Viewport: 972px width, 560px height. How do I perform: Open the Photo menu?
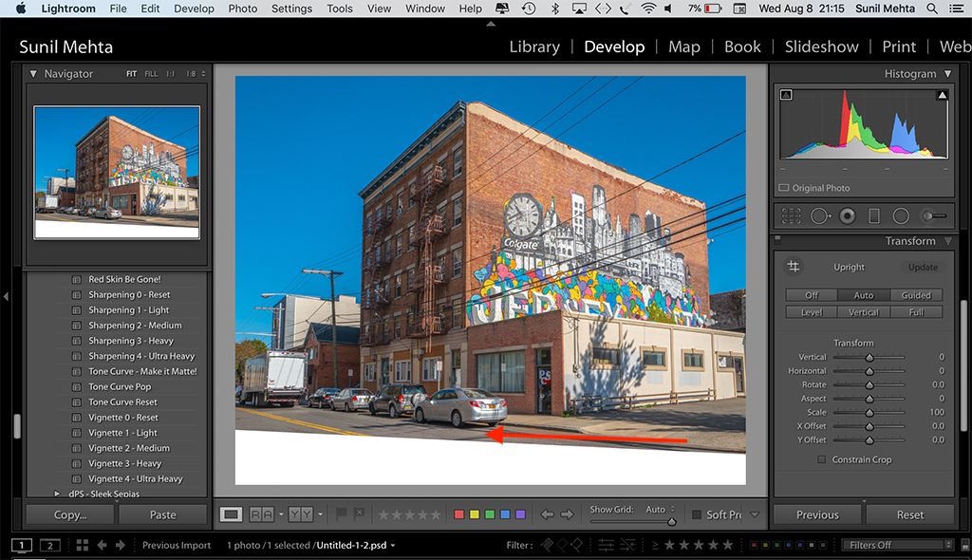coord(242,9)
